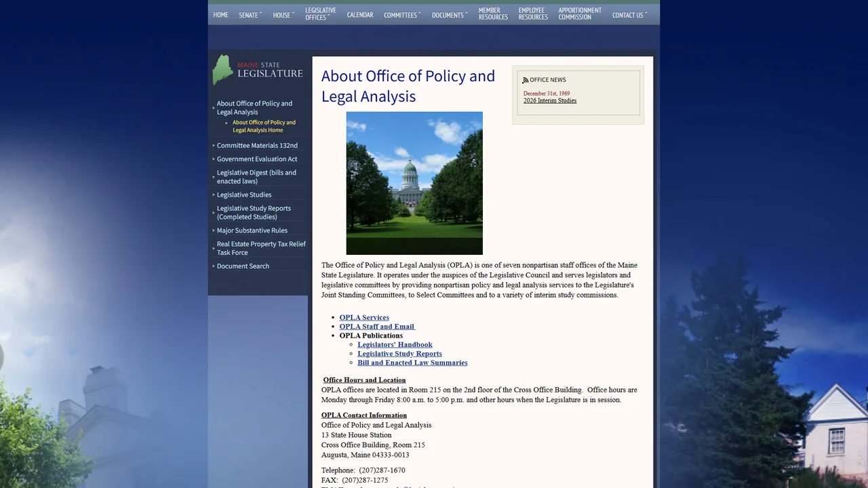Expand the Documents dropdown menu
The width and height of the screenshot is (868, 488).
[x=450, y=15]
